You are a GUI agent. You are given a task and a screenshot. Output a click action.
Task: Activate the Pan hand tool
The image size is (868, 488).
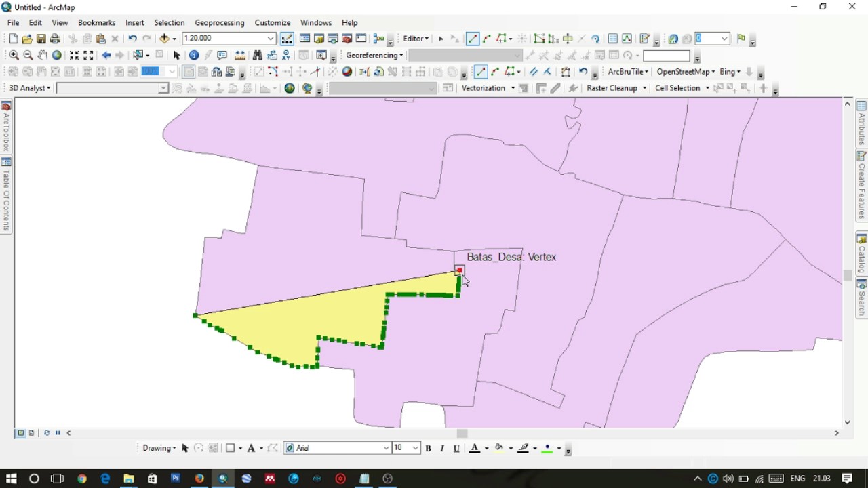tap(42, 55)
